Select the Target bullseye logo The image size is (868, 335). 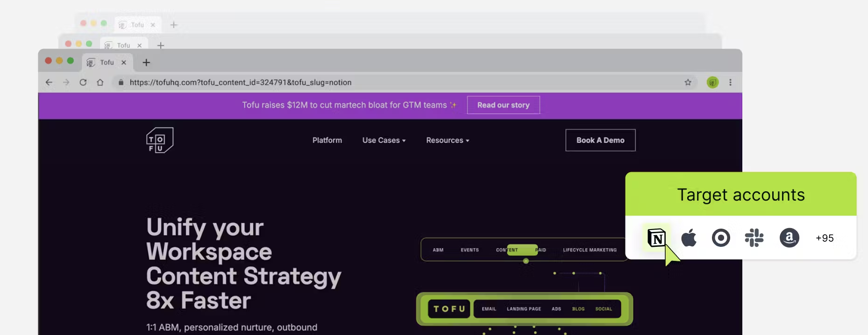pos(721,238)
